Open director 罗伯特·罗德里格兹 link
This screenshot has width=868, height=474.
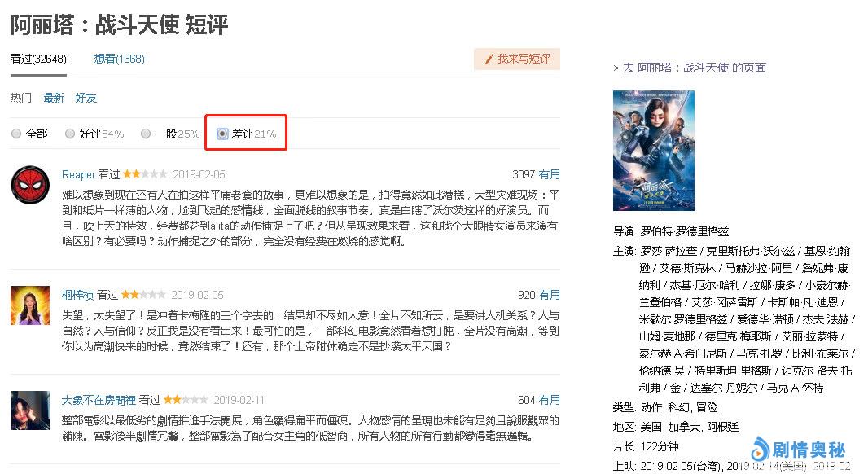[685, 231]
